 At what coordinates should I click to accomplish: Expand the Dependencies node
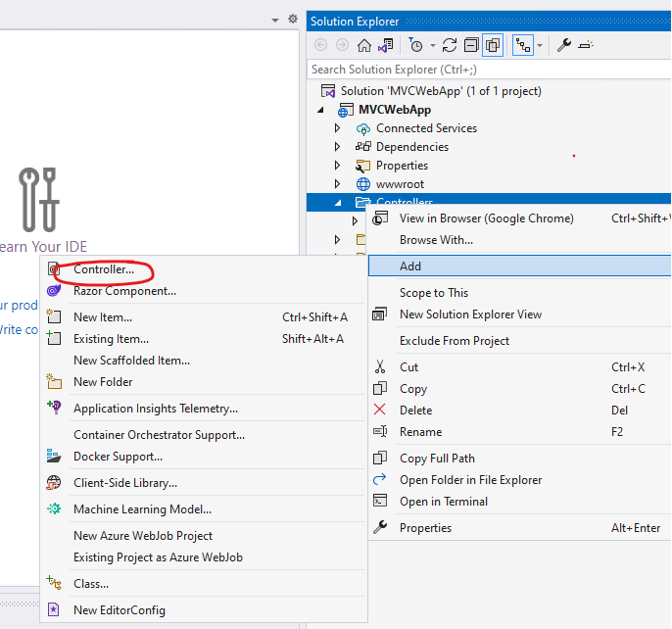337,147
